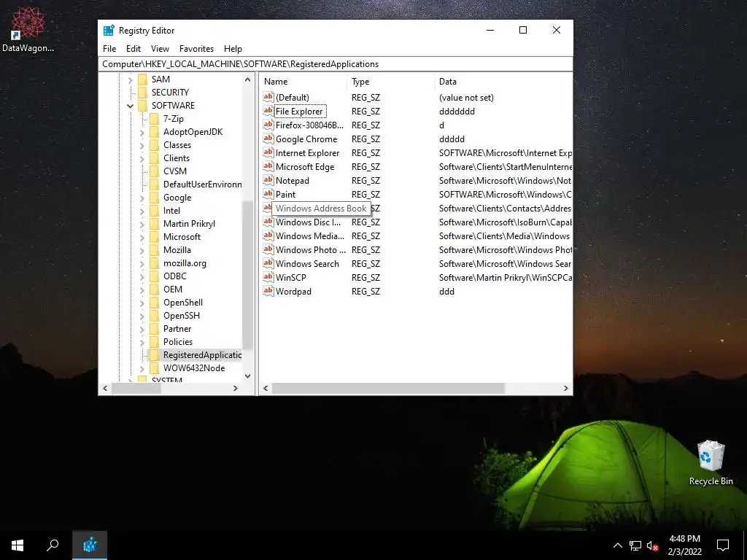Viewport: 747px width, 560px height.
Task: Click the Google Chrome string value icon
Action: point(268,139)
